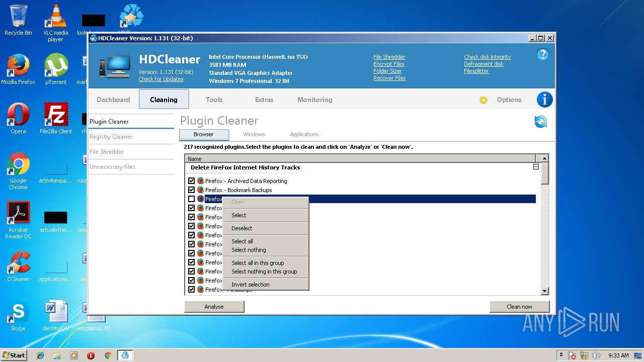The image size is (644, 362).
Task: Collapse Delete FireFox Internet History Tracks group
Action: (536, 167)
